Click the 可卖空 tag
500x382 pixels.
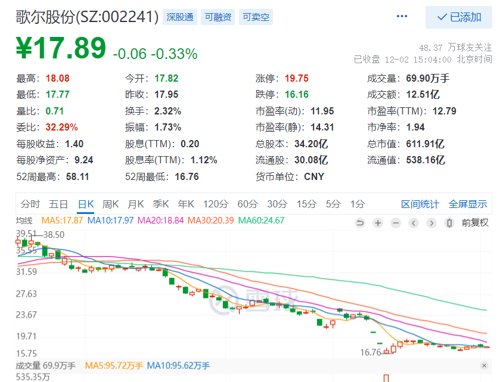pos(256,17)
